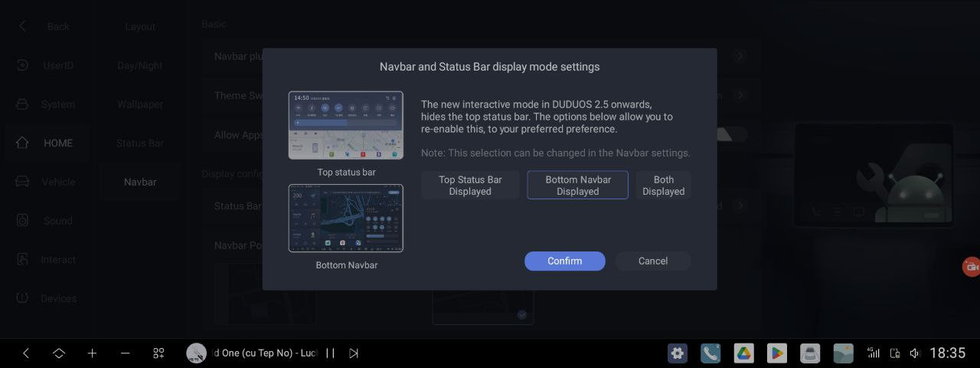
Task: Click the speaker volume icon in status area
Action: click(914, 353)
